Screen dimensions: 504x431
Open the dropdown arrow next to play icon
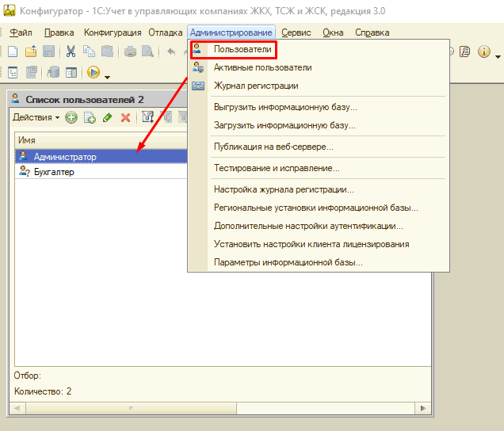tap(107, 77)
